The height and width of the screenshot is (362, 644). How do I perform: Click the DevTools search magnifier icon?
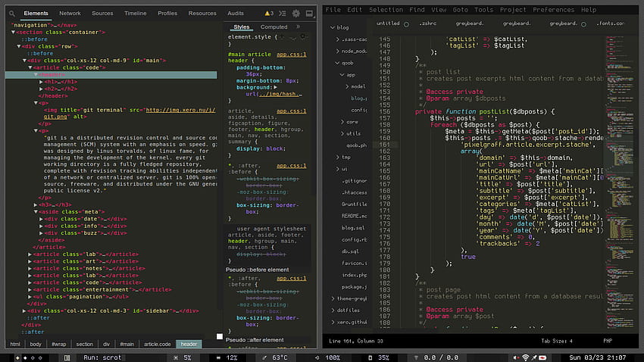[12, 14]
